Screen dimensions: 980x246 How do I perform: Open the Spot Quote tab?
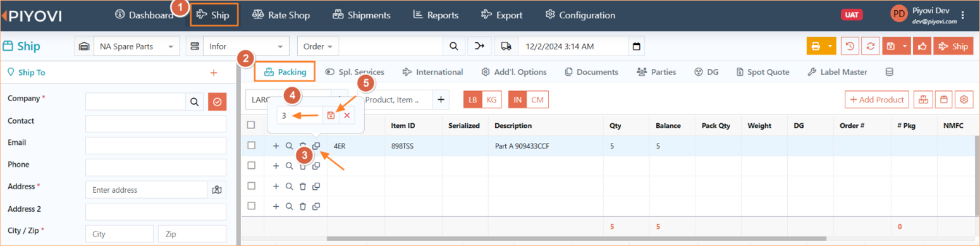click(763, 72)
